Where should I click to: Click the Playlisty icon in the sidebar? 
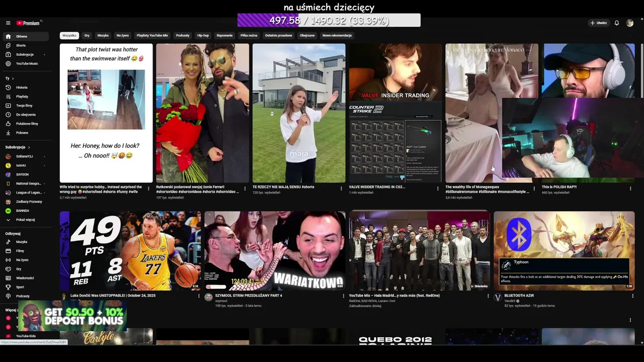click(x=8, y=97)
